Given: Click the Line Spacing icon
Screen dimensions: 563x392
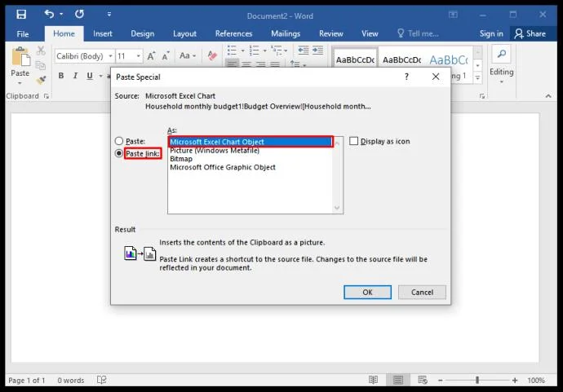Looking at the screenshot, I should tap(295, 64).
